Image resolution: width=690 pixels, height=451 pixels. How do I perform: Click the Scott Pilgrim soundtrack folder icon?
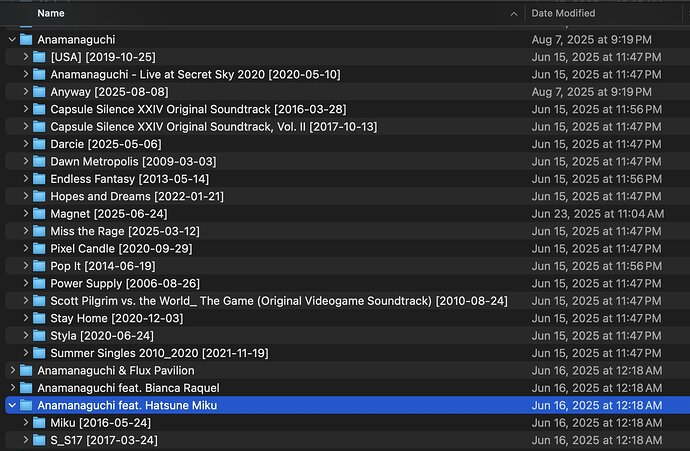(x=39, y=301)
